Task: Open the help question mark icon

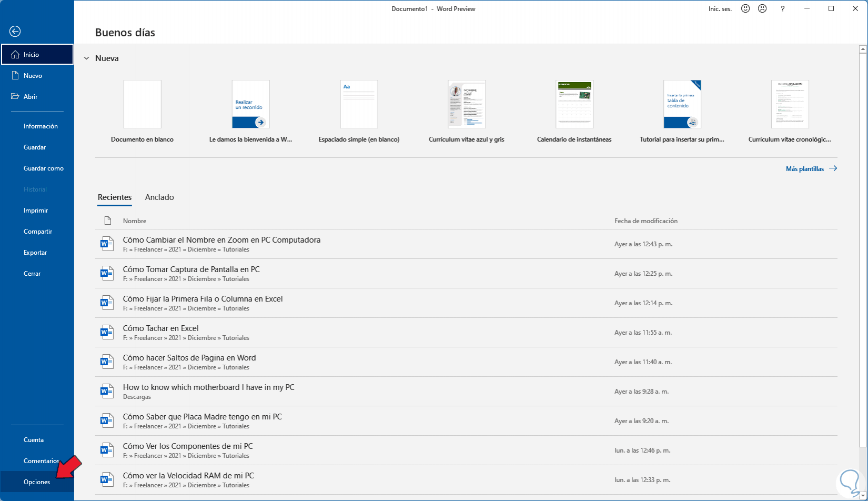Action: point(783,8)
